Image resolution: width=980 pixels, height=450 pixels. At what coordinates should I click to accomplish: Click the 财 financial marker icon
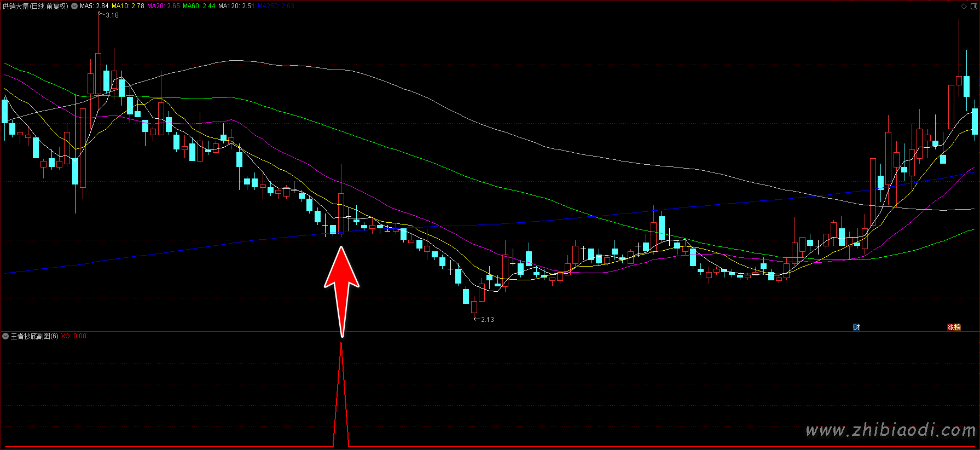tap(856, 327)
